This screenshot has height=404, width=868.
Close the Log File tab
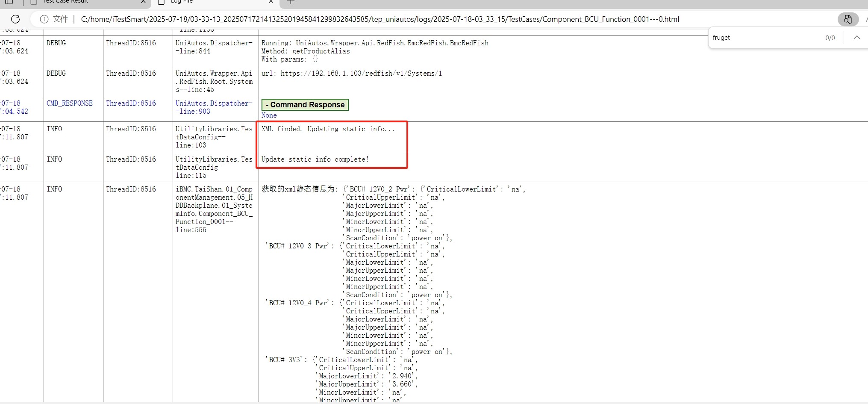point(271,2)
